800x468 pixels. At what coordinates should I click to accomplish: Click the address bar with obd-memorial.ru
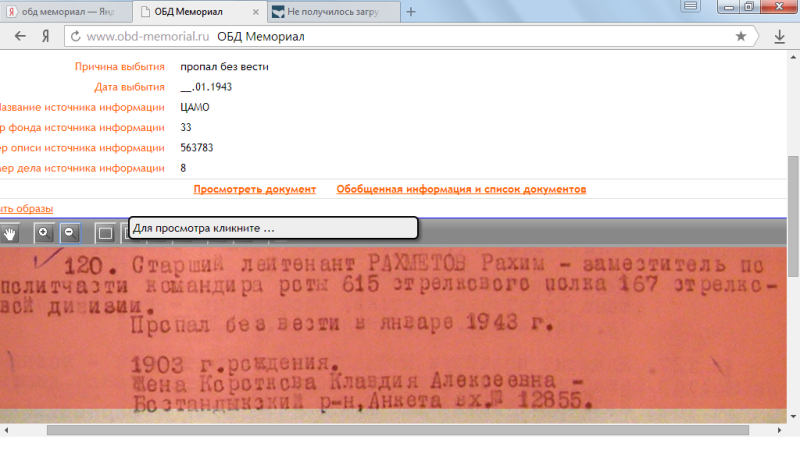400,37
